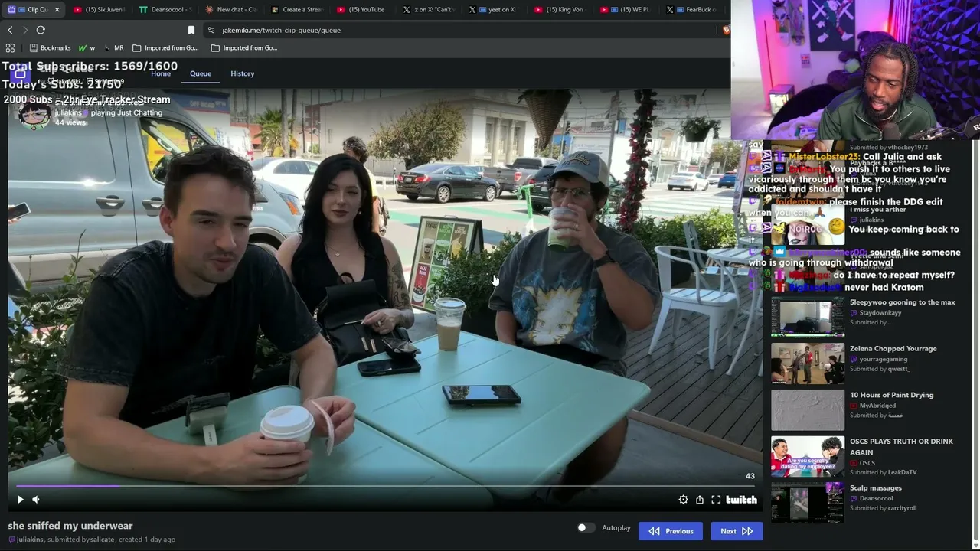Screen dimensions: 980x551
Task: Click 'Submitted by carcityroll' text
Action: tap(883, 508)
